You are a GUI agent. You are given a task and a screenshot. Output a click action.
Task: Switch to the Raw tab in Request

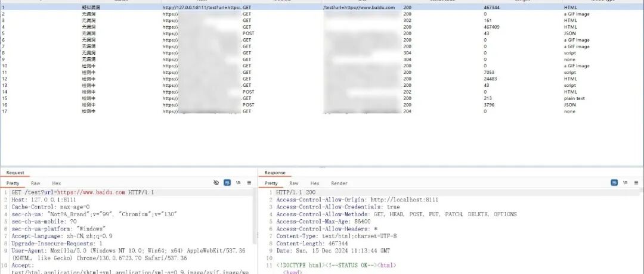(x=36, y=183)
